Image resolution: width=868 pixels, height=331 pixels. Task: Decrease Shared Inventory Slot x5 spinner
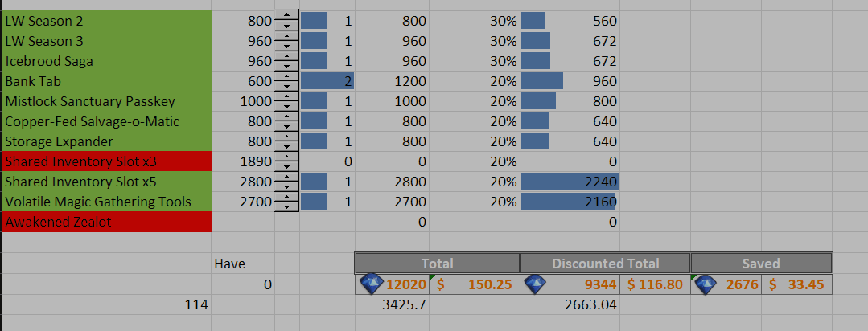(x=286, y=186)
